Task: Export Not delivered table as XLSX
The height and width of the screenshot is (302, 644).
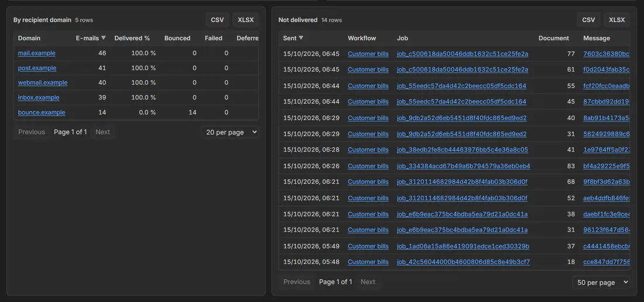Action: 617,20
